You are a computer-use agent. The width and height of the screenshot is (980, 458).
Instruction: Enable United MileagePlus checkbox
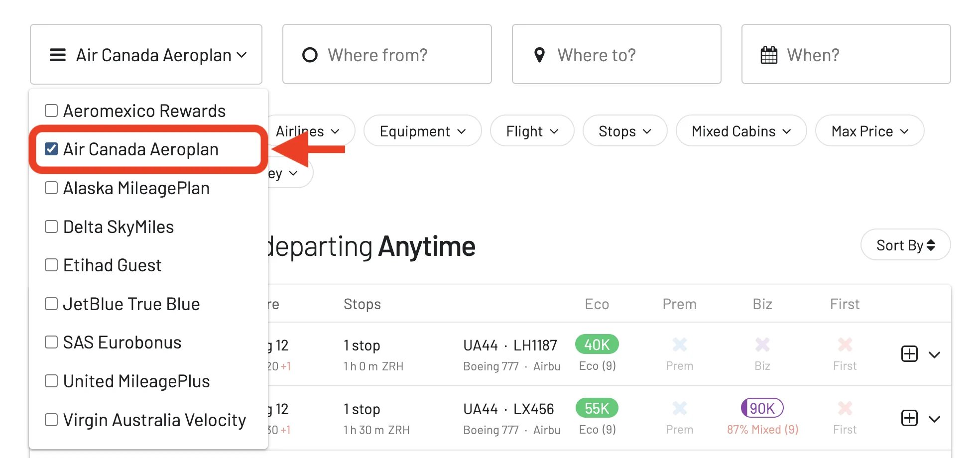[51, 381]
